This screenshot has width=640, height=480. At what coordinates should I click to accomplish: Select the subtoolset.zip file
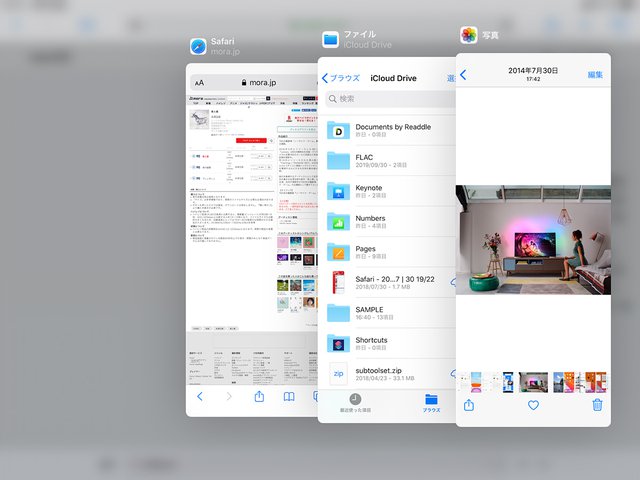pos(385,373)
